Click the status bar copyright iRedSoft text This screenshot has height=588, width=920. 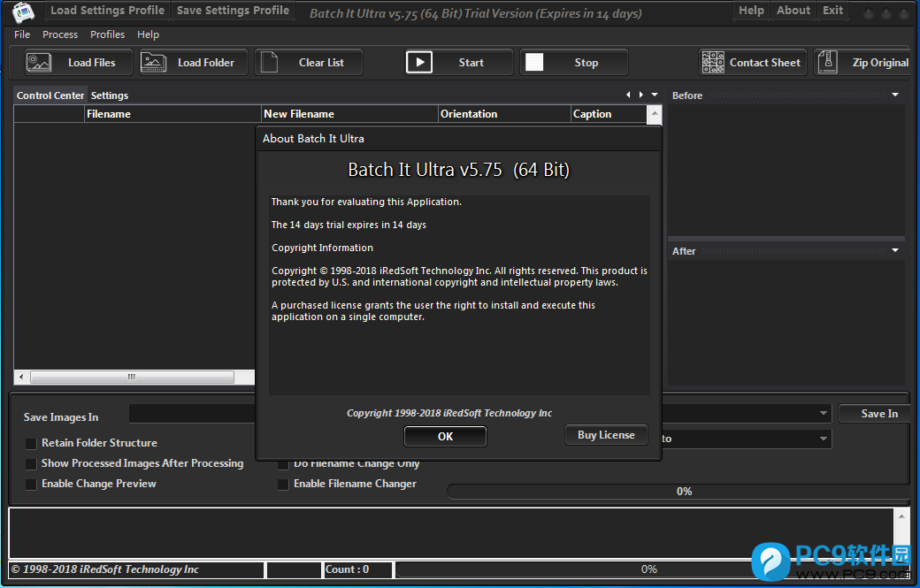click(105, 569)
